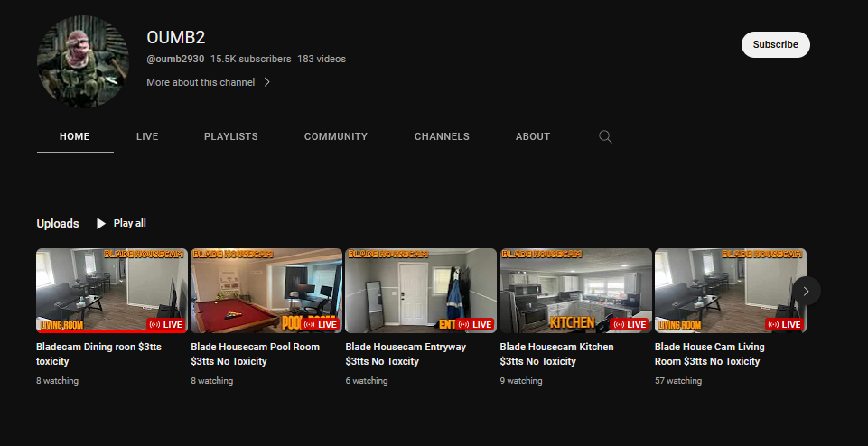Image resolution: width=868 pixels, height=446 pixels.
Task: Click 8 watching under Pool Room stream
Action: click(212, 381)
